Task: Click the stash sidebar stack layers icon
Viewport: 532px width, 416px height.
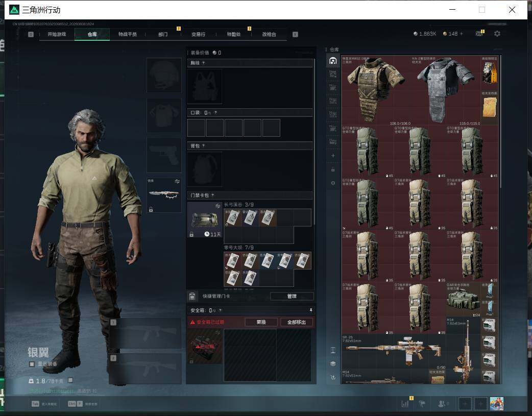Action: click(333, 364)
